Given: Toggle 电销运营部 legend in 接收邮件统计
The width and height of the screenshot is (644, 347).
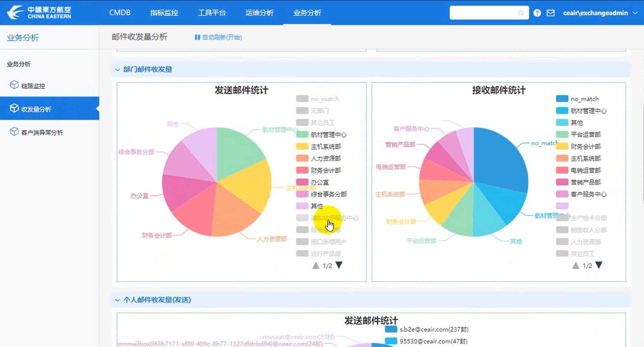Looking at the screenshot, I should pos(578,170).
